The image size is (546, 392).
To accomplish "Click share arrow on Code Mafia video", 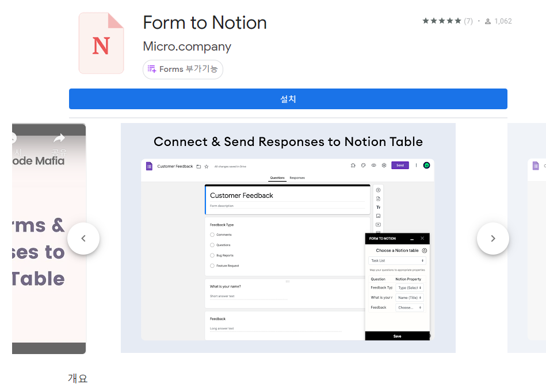I will pyautogui.click(x=59, y=138).
